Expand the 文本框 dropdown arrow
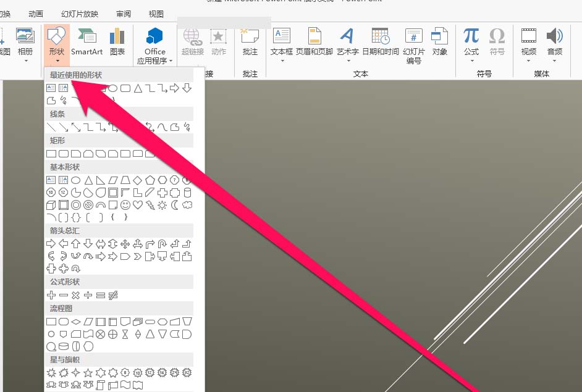 click(x=282, y=60)
